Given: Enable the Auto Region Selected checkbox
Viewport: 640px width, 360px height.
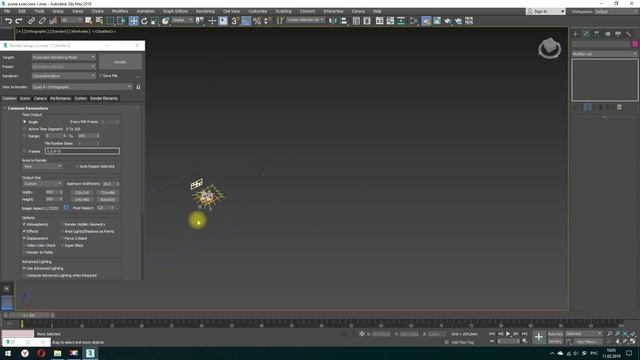Looking at the screenshot, I should [x=77, y=167].
